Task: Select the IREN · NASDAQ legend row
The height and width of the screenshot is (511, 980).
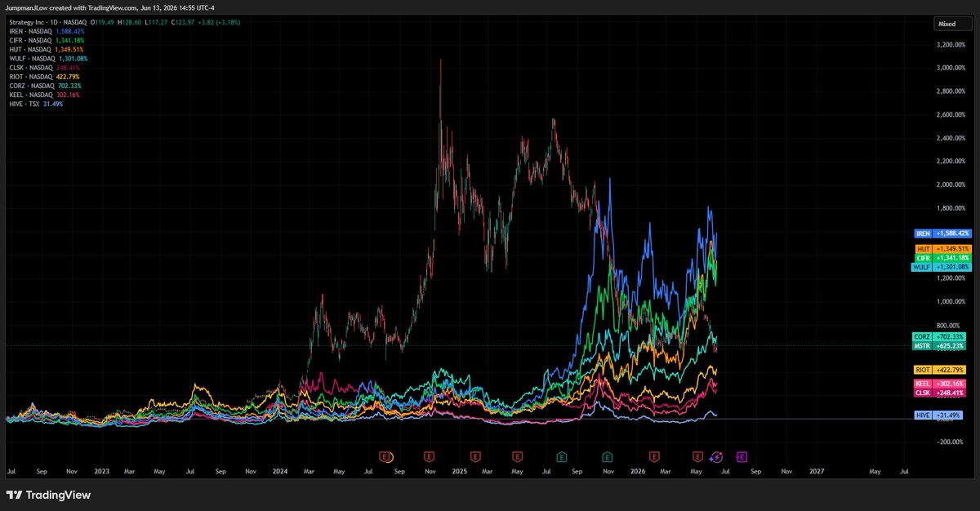Action: coord(46,31)
